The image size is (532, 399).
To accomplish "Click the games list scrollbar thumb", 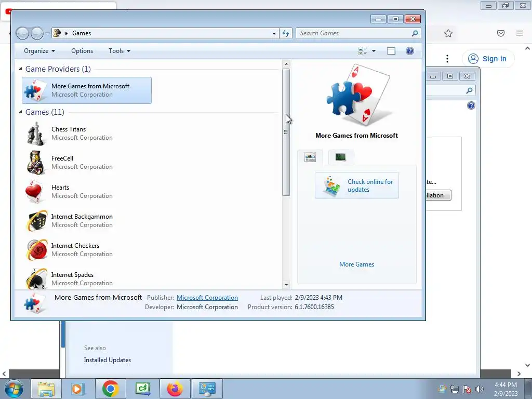I will click(x=286, y=132).
